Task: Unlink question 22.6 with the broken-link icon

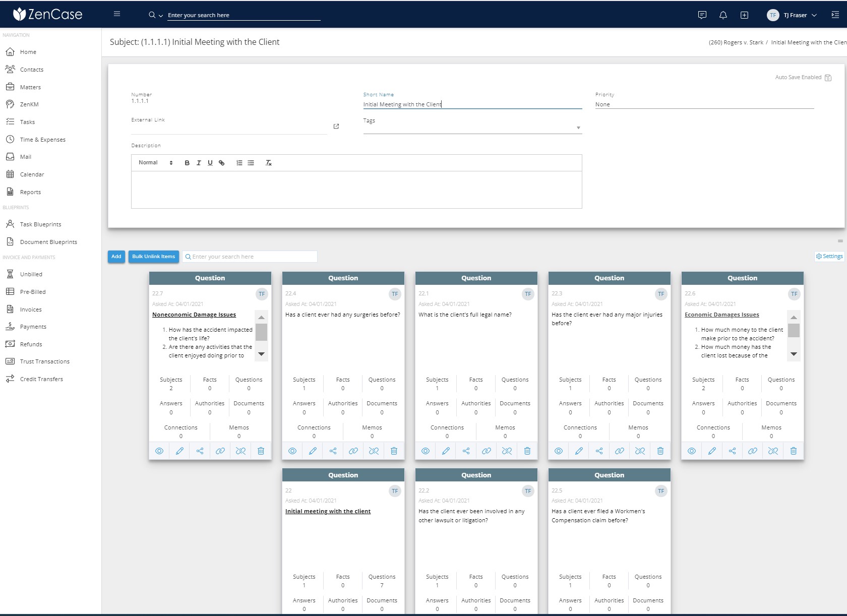Action: click(772, 451)
